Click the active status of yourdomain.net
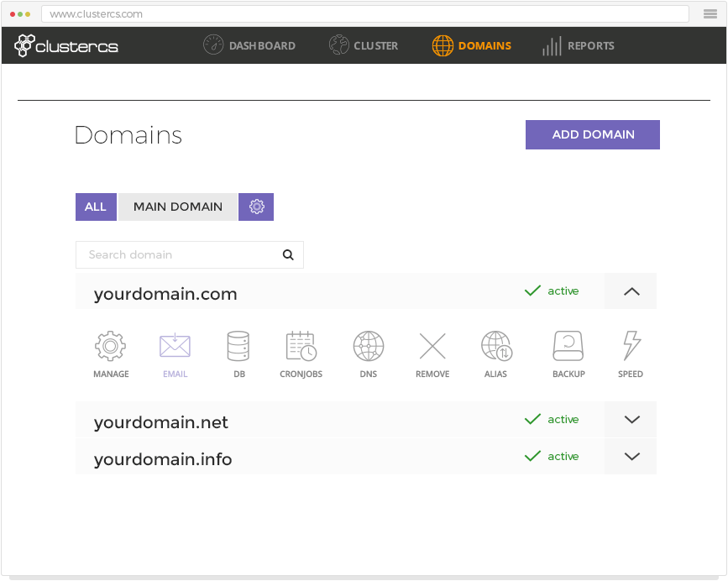Viewport: 728px width, 581px height. click(552, 420)
